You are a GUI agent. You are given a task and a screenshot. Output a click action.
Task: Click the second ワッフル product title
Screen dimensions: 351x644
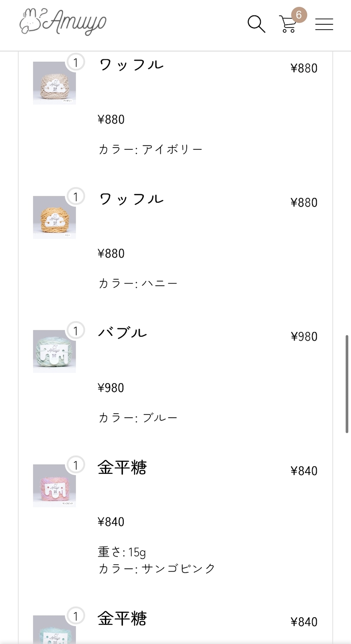coord(131,199)
